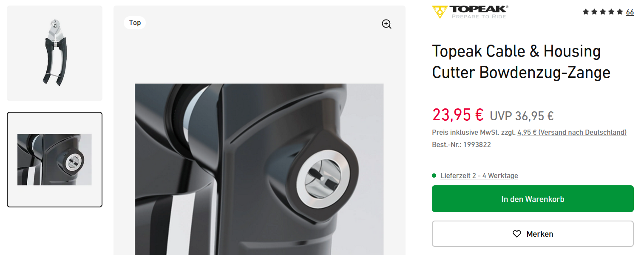
Task: Click the Top badge on image
Action: click(135, 23)
